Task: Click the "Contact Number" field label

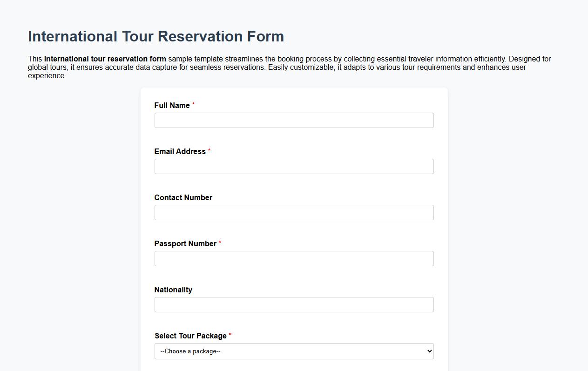Action: tap(183, 197)
